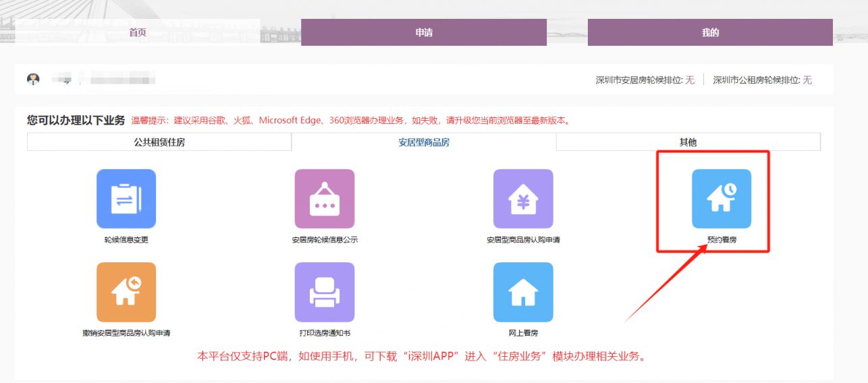The height and width of the screenshot is (383, 868).
Task: Open the 申请 navigation tab
Action: (424, 32)
